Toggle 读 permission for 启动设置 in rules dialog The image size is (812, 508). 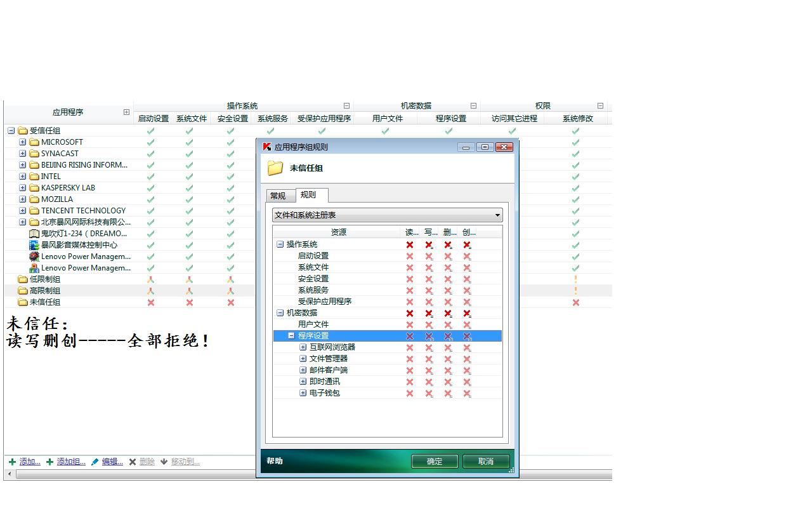(410, 257)
